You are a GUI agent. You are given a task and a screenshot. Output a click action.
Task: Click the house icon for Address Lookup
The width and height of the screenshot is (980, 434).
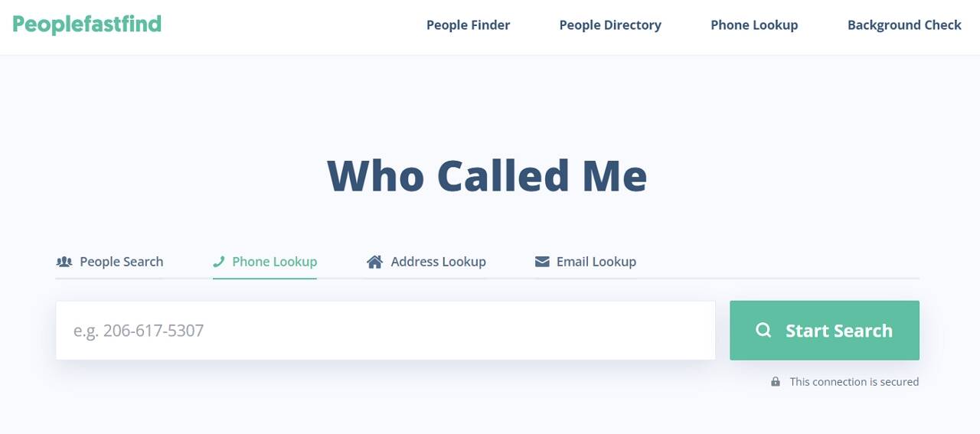(374, 262)
